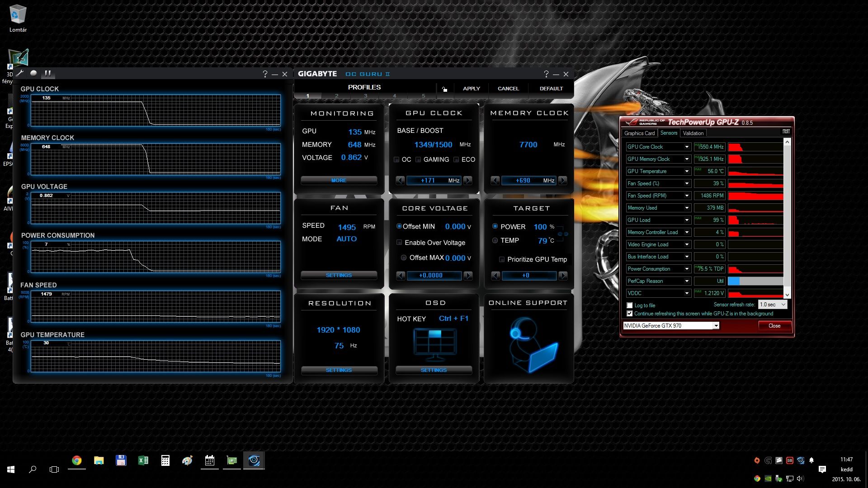Screen dimensions: 868x488
Task: Click the memory clock +690 MHz offset field
Action: tap(529, 180)
